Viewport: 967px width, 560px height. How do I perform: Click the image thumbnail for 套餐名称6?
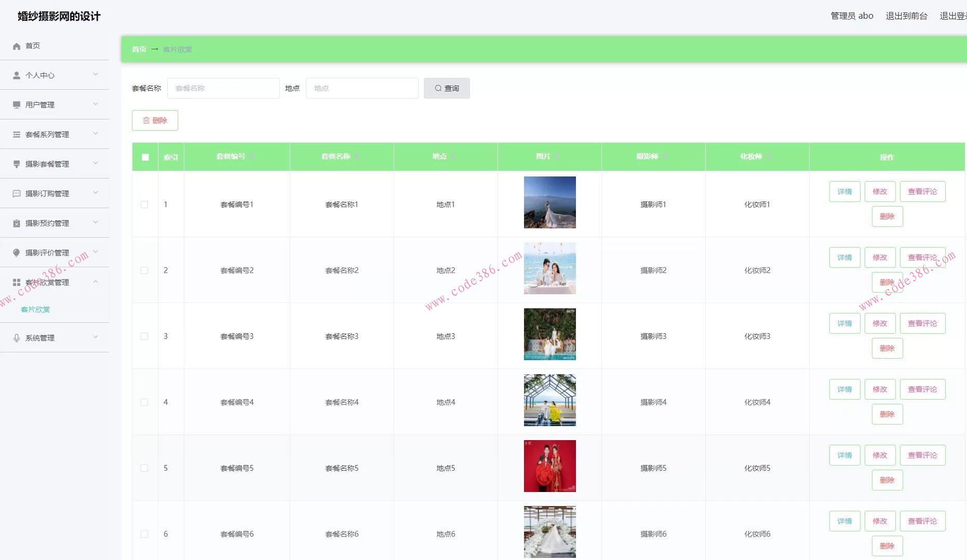549,532
